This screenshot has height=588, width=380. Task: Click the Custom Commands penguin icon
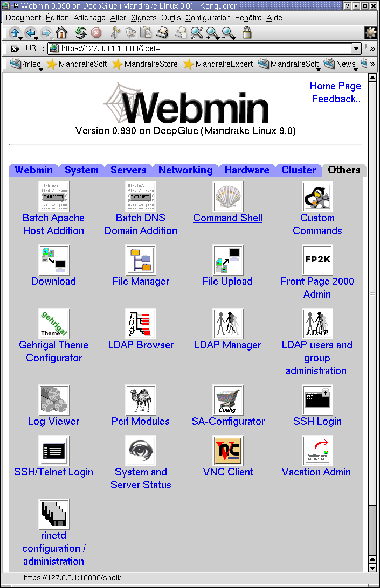point(317,197)
